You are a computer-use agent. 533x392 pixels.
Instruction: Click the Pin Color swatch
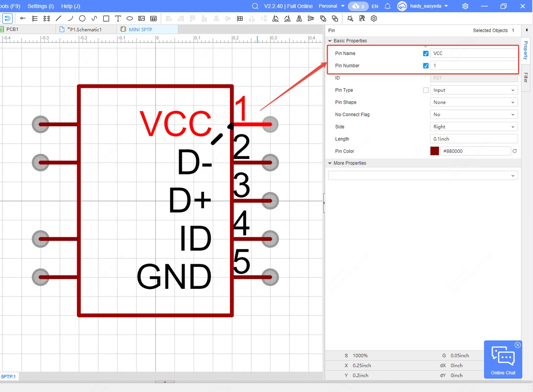(434, 151)
